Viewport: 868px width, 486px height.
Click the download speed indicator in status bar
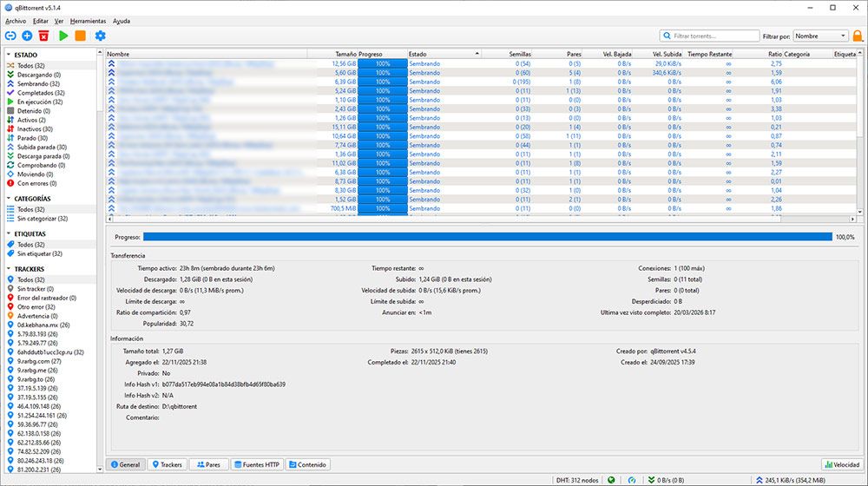click(x=667, y=480)
